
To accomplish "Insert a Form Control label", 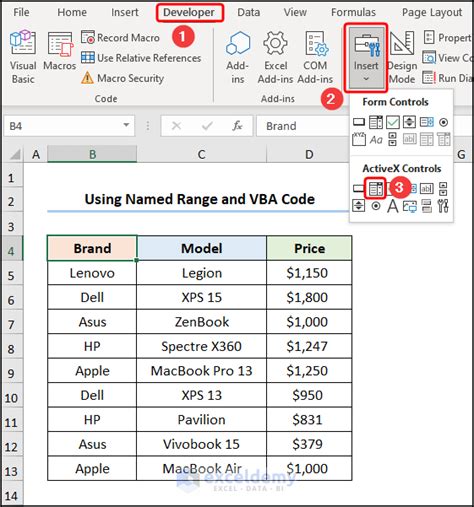I will tap(376, 139).
